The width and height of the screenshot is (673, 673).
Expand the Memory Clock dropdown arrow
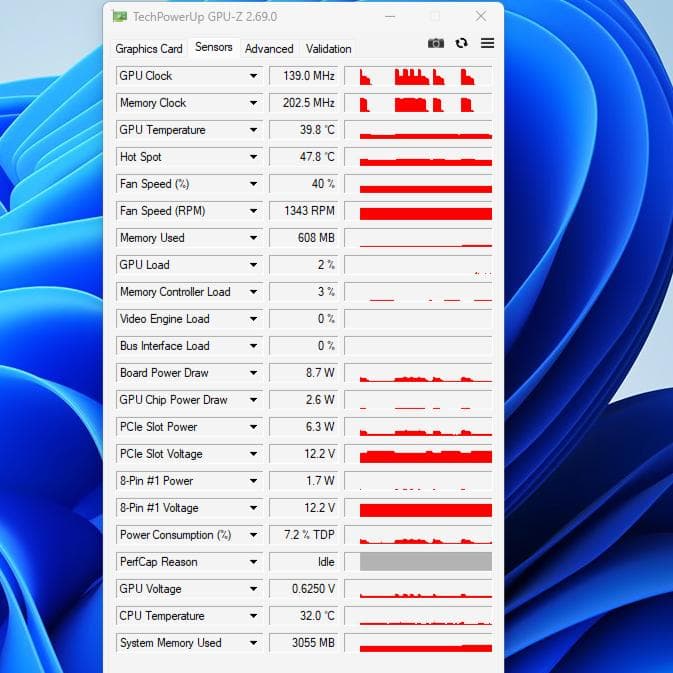pyautogui.click(x=254, y=103)
